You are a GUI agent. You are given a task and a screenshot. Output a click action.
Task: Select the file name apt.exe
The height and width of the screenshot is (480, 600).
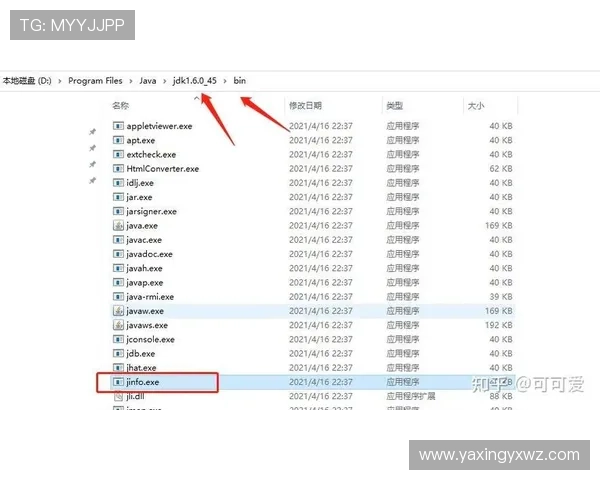(141, 140)
